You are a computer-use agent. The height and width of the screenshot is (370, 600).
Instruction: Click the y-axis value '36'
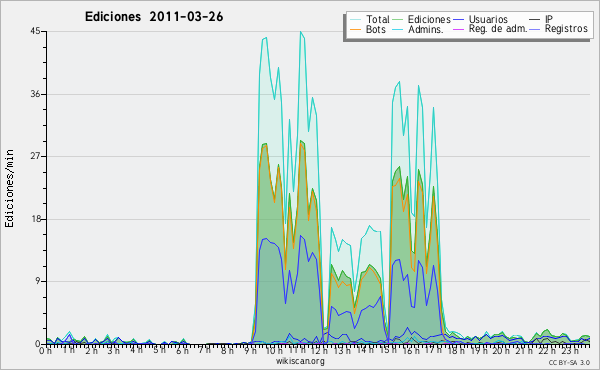35,94
